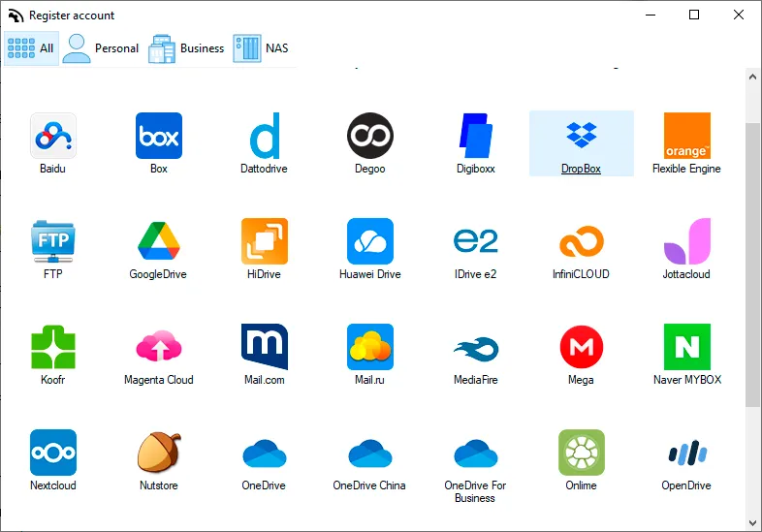Select the Mail.ru cloud icon
The image size is (762, 532).
(370, 347)
